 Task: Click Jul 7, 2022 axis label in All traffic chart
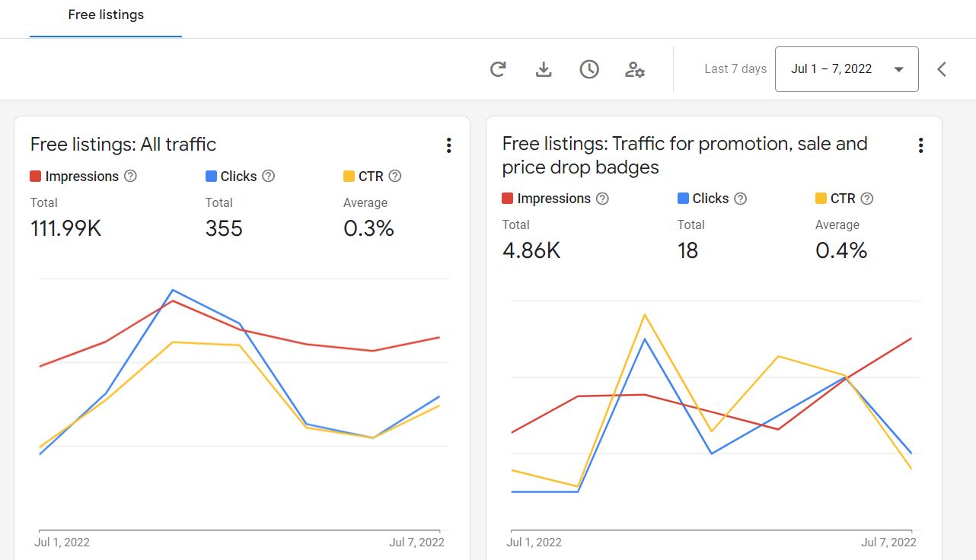tap(416, 542)
